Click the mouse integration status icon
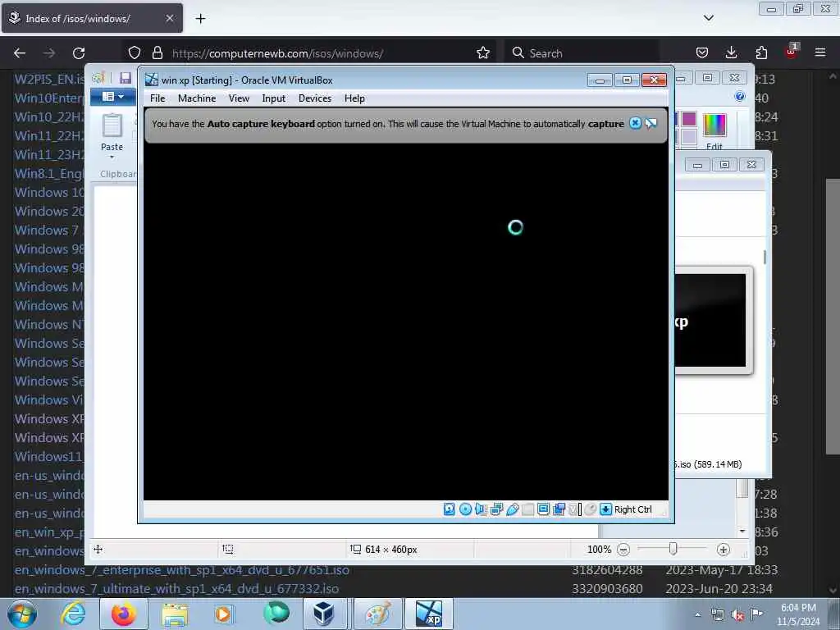The height and width of the screenshot is (630, 840). pos(591,509)
